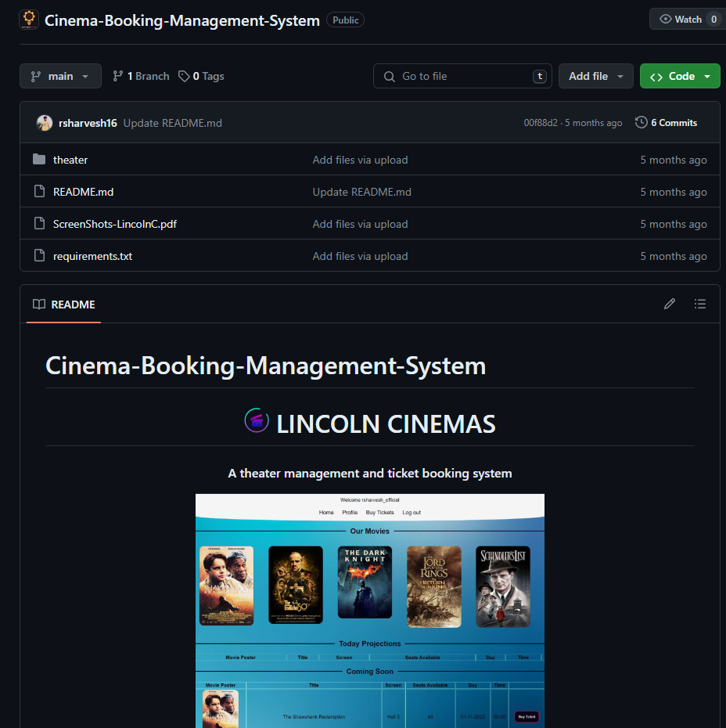Click the theater folder icon

tap(39, 160)
